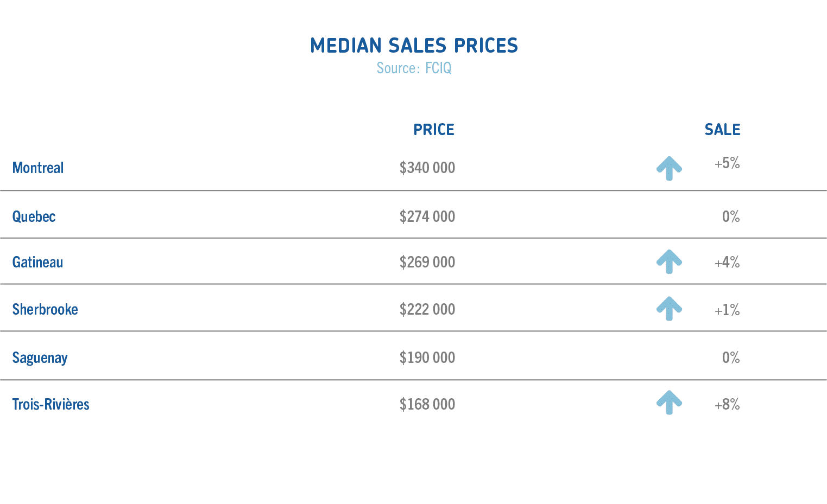The image size is (827, 504).
Task: Click the PRICE column header
Action: pyautogui.click(x=434, y=130)
